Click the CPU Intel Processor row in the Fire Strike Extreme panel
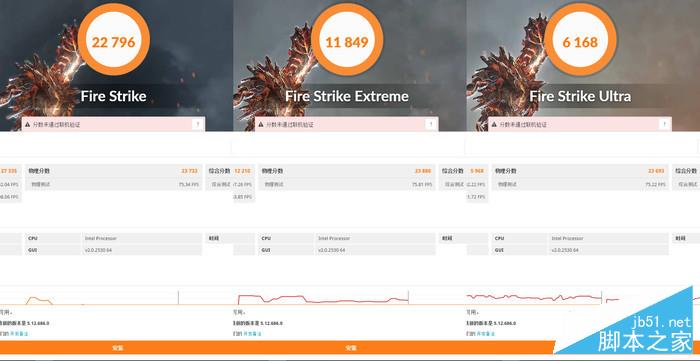Image resolution: width=700 pixels, height=361 pixels. (x=347, y=238)
